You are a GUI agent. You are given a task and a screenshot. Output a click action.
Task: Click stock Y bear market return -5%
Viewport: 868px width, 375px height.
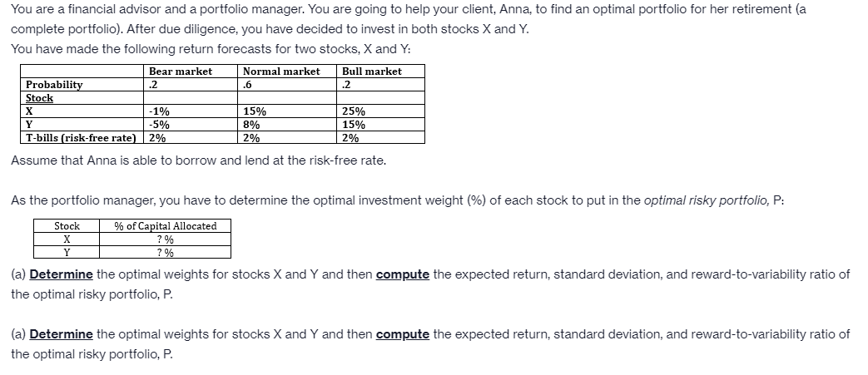pos(160,125)
